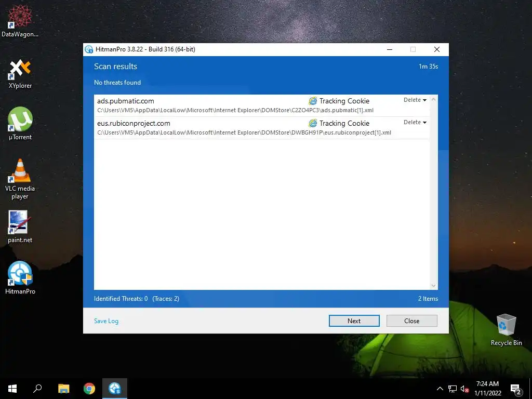Click Tracking Cookie label for ads.pubmatic.com

pyautogui.click(x=344, y=101)
